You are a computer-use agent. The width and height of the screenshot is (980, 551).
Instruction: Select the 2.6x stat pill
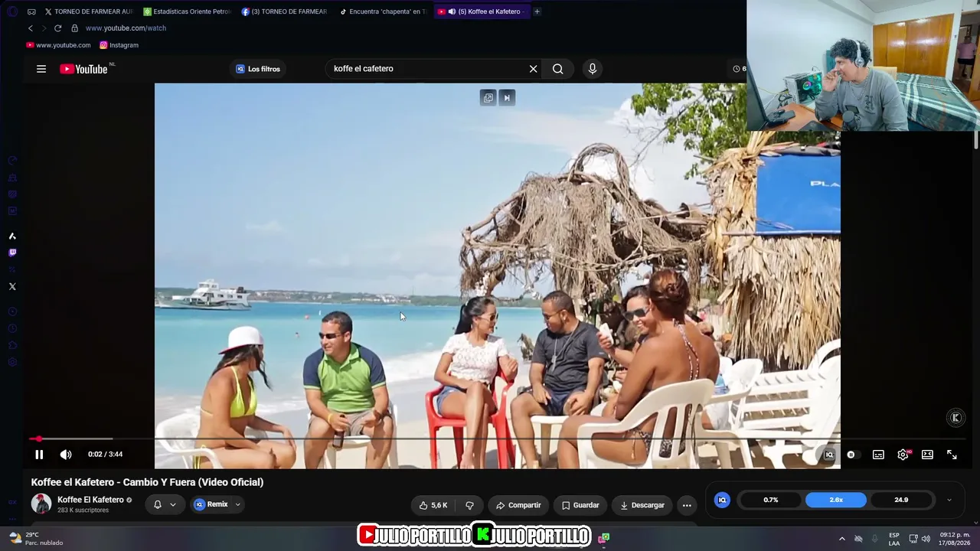click(836, 500)
